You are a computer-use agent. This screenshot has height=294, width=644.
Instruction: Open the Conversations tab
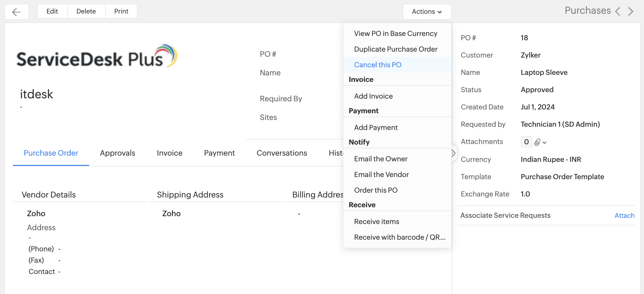coord(282,153)
